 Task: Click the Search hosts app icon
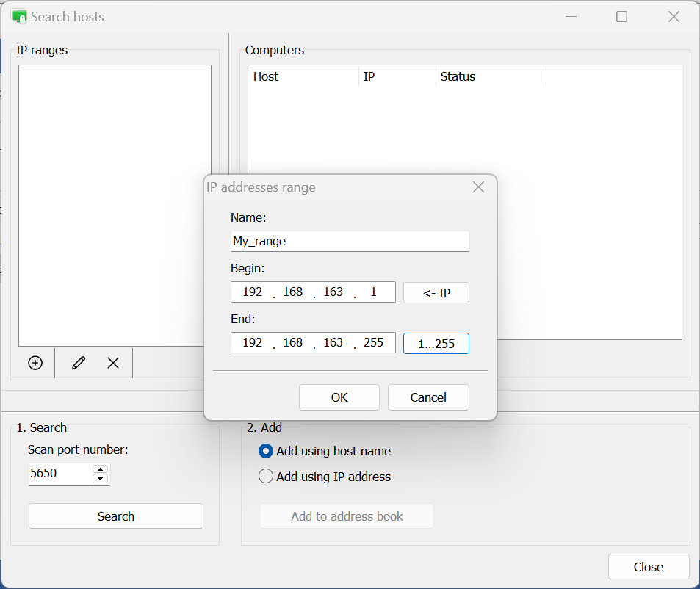(19, 16)
